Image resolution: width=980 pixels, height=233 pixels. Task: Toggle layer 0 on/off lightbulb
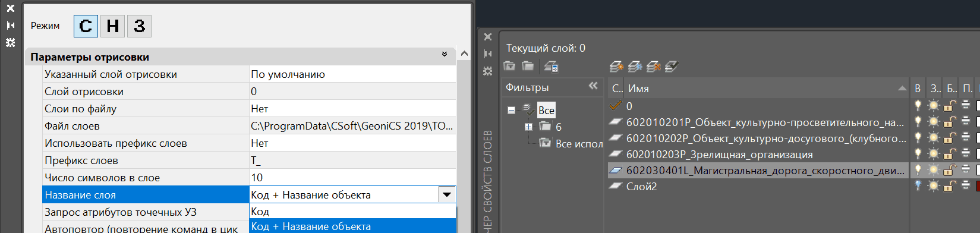click(x=918, y=105)
